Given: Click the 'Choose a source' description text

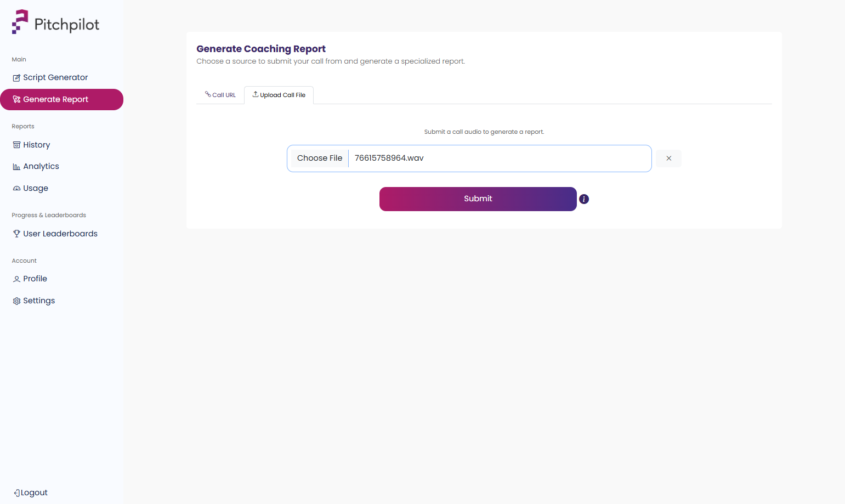Looking at the screenshot, I should (x=331, y=61).
